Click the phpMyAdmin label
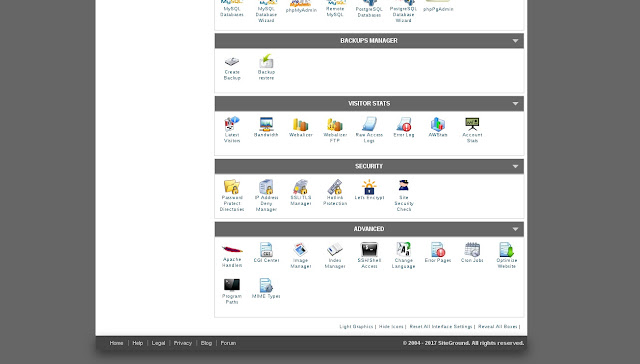The height and width of the screenshot is (364, 640). pyautogui.click(x=301, y=10)
